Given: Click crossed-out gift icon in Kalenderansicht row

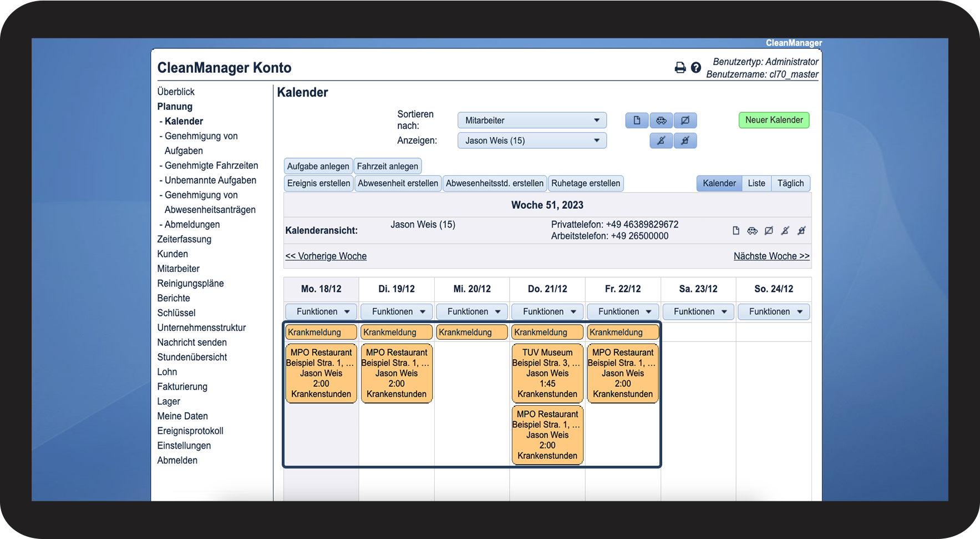Looking at the screenshot, I should [801, 230].
